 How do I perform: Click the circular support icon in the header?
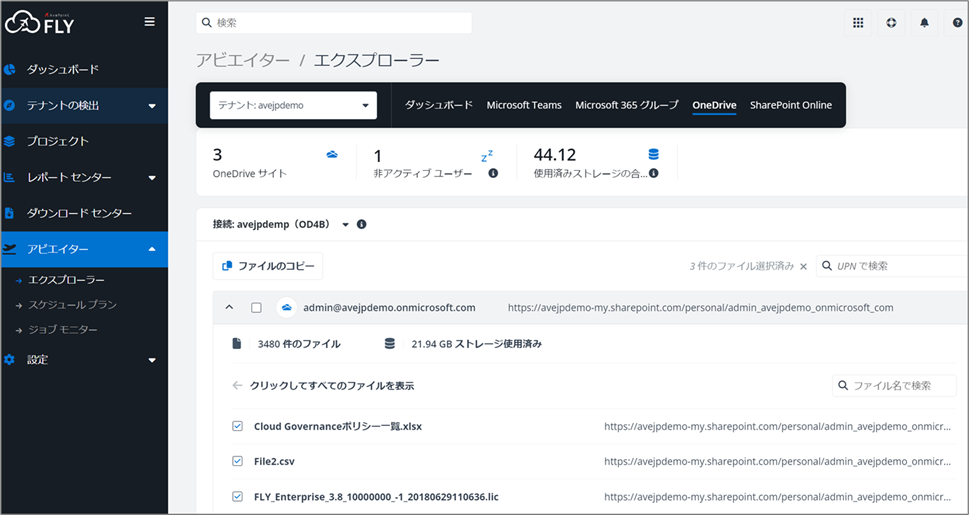tap(891, 23)
